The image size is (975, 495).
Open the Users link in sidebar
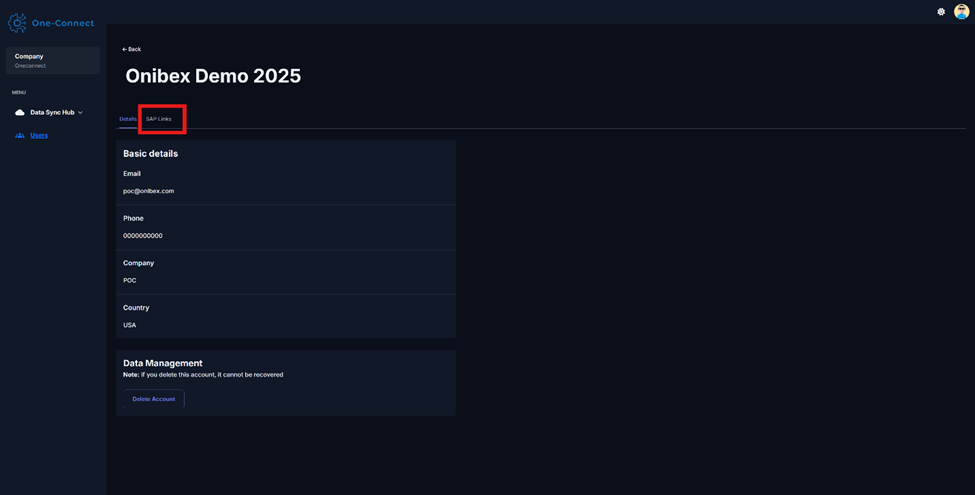coord(39,135)
